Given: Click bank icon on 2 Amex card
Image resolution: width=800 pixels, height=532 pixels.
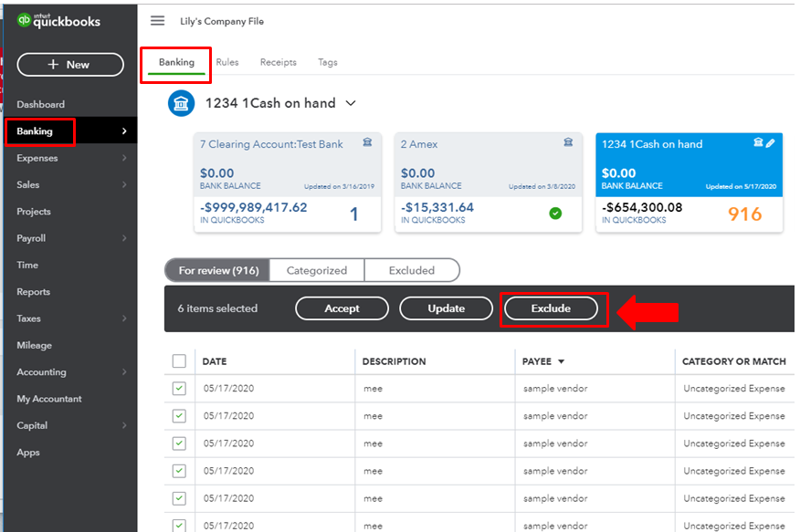Looking at the screenshot, I should point(568,142).
